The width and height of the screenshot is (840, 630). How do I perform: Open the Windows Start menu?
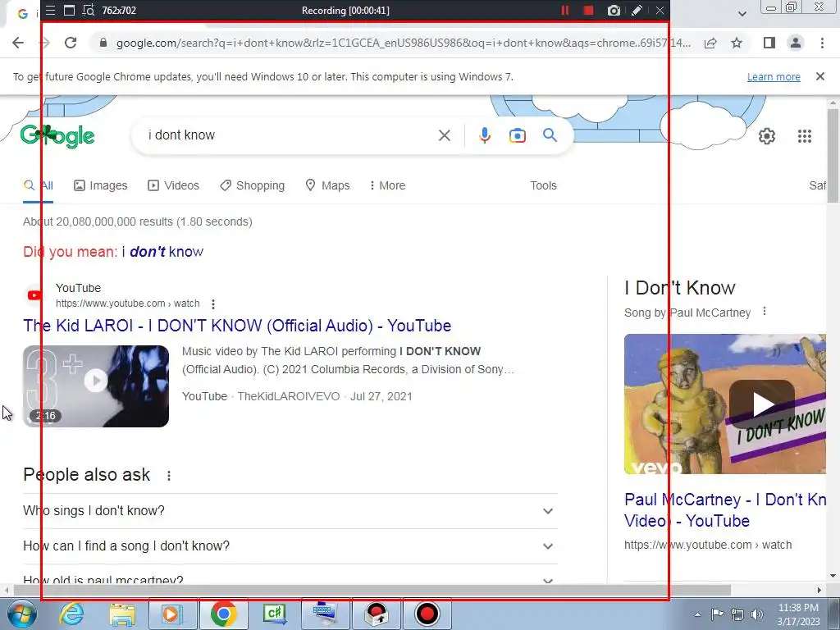point(21,614)
